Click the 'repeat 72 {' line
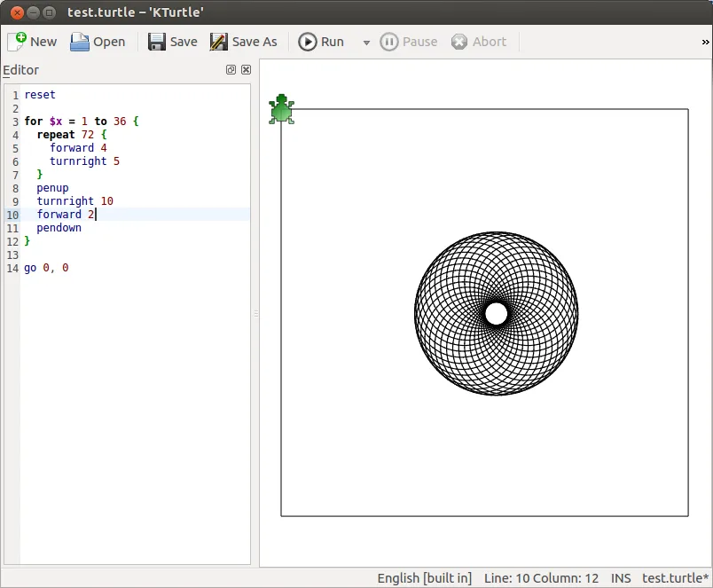This screenshot has width=713, height=588. point(72,135)
